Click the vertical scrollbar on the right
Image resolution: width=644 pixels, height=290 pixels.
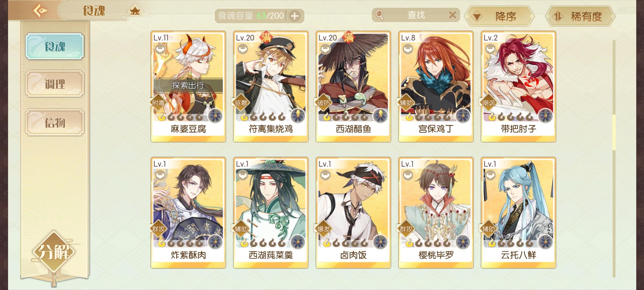[x=614, y=158]
